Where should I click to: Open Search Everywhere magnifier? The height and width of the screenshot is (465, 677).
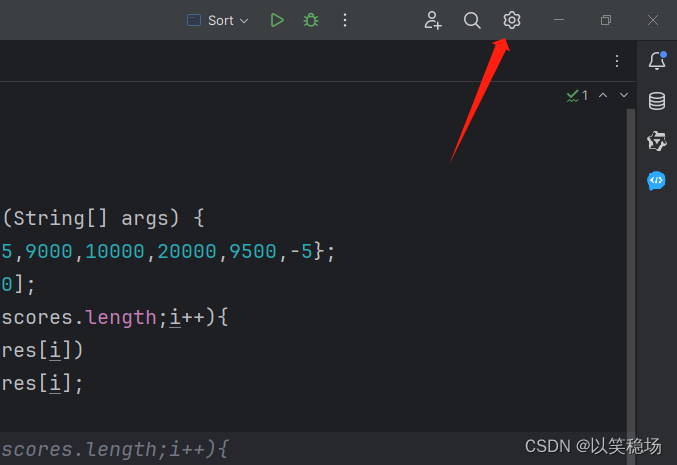point(472,20)
